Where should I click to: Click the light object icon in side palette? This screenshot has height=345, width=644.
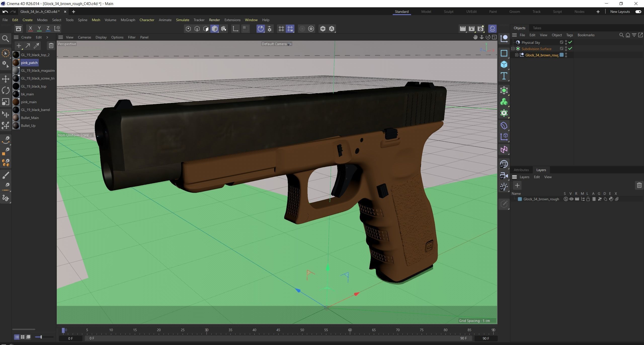click(x=504, y=187)
